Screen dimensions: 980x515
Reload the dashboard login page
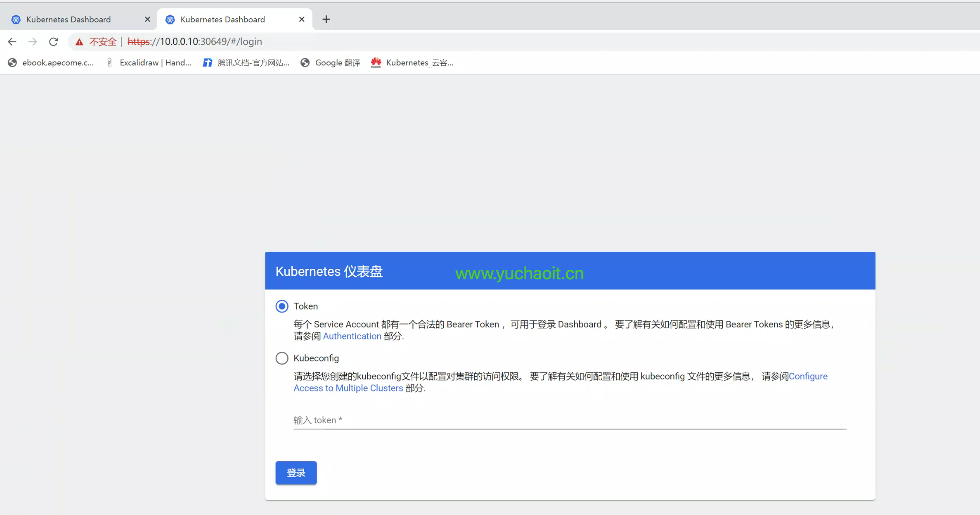coord(53,41)
